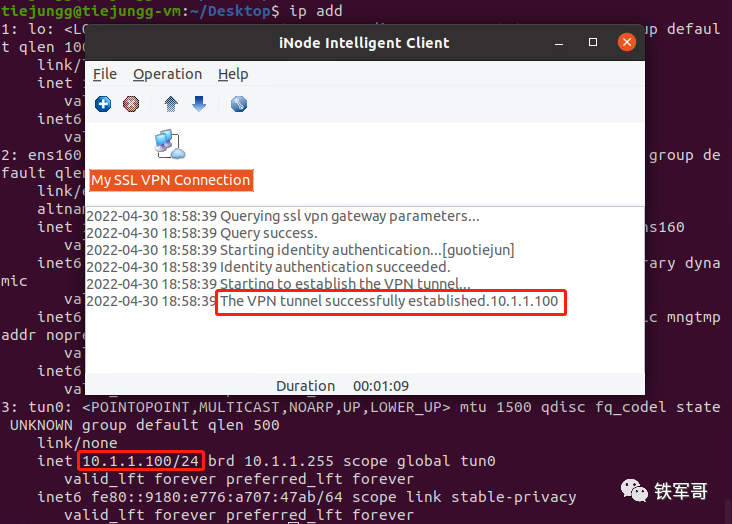
Task: Open the Operation menu
Action: point(168,74)
